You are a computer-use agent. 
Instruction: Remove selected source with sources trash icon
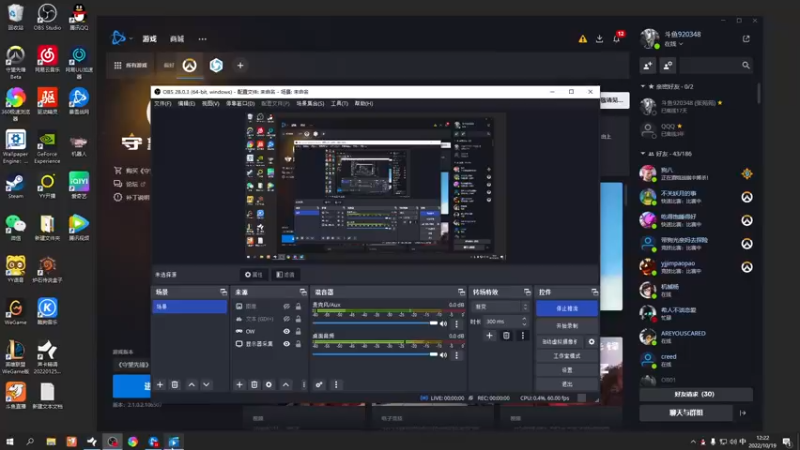254,385
